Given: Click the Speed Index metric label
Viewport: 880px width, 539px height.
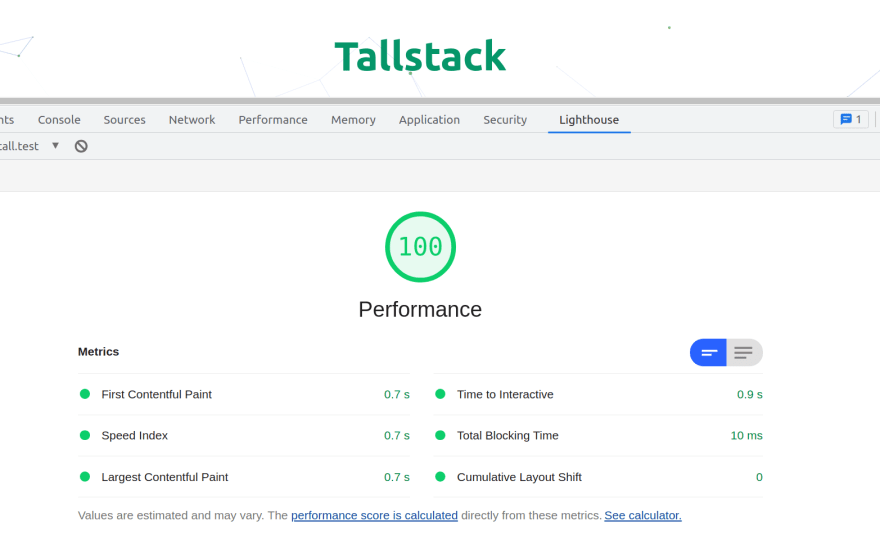Looking at the screenshot, I should 135,435.
